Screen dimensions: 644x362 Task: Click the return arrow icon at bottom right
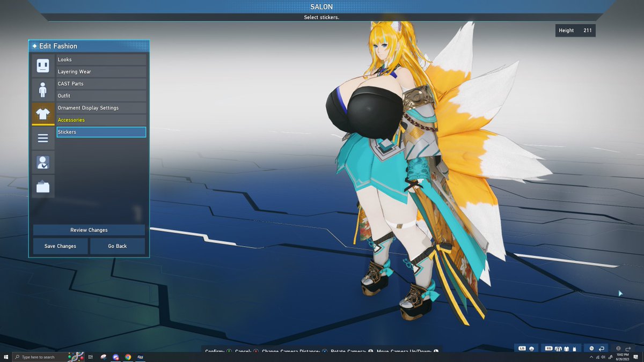click(602, 349)
